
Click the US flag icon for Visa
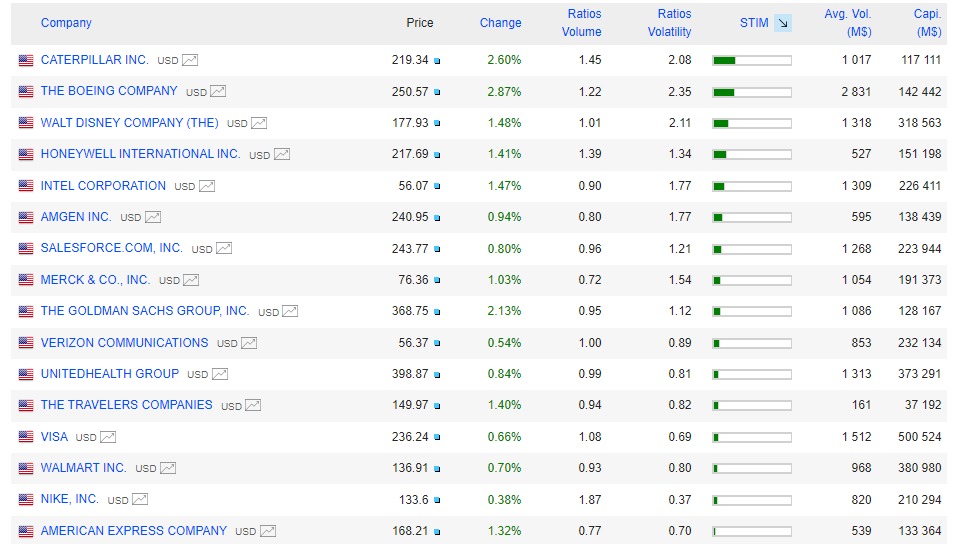coord(26,437)
